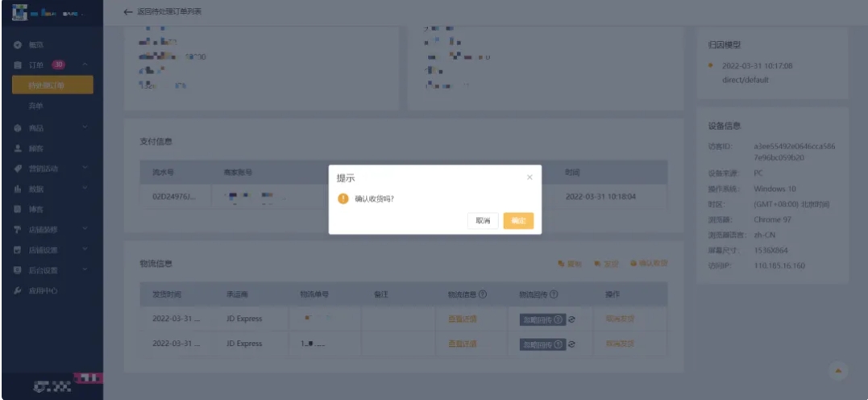点击侧边栏“应用中心”扳手图标
This screenshot has height=400, width=868.
(x=17, y=290)
